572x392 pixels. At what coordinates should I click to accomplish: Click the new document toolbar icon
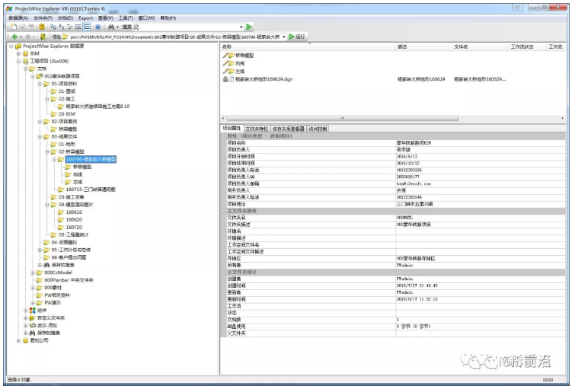coord(14,27)
